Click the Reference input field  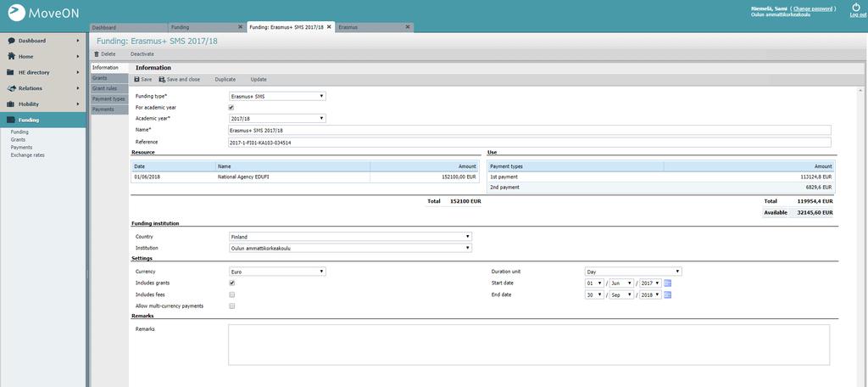coord(530,142)
